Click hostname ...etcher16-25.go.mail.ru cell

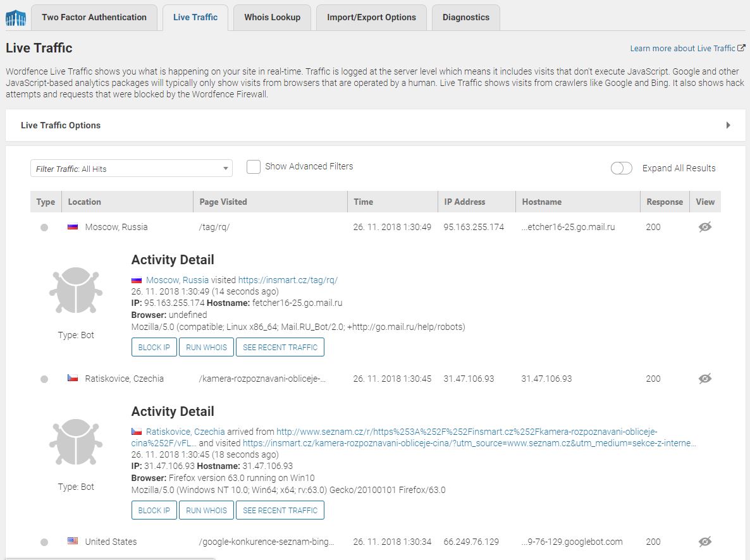tap(569, 227)
